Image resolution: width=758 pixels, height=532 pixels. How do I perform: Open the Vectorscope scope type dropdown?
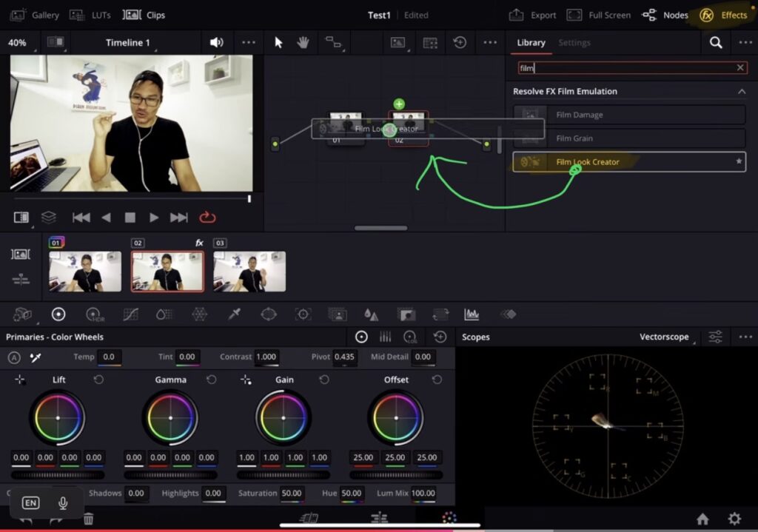coord(665,337)
